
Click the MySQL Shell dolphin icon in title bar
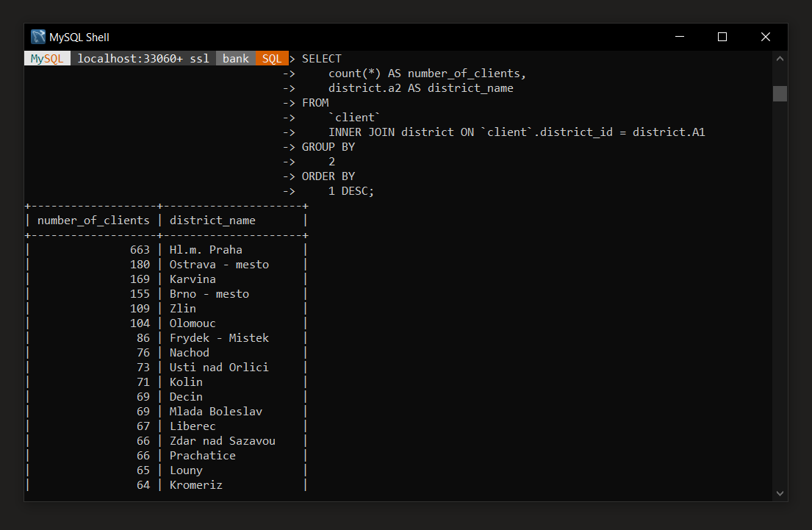[x=37, y=36]
